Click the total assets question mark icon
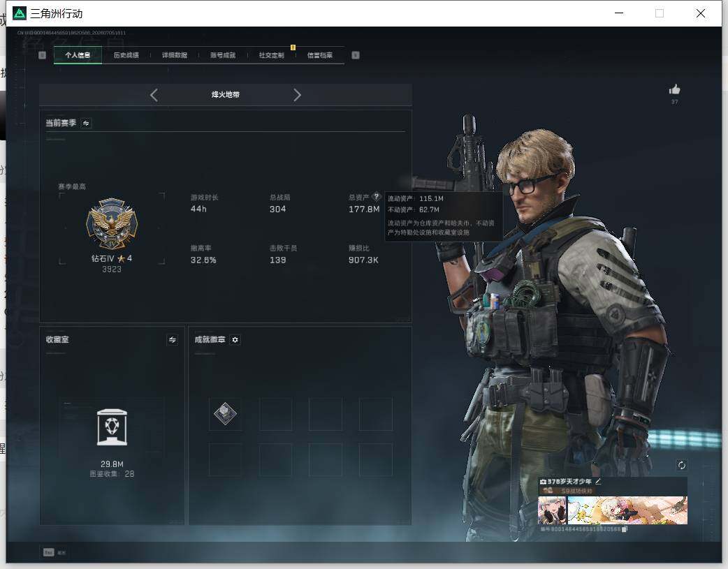The width and height of the screenshot is (728, 569). coord(377,196)
